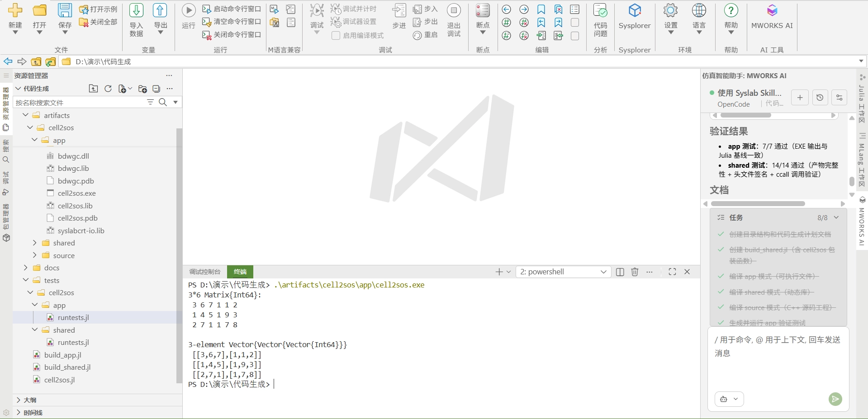
Task: Go to parent folder in explorer header
Action: (x=93, y=89)
